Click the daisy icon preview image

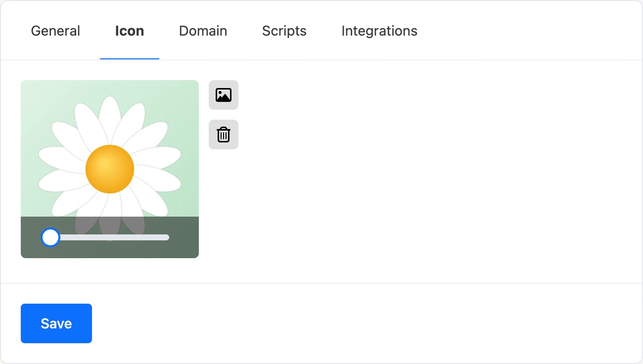pos(110,169)
